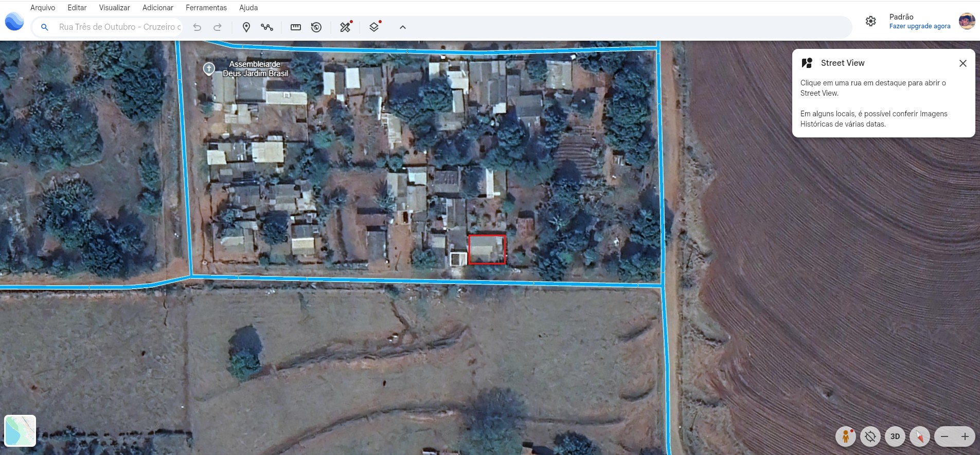980x455 pixels.
Task: Select the draw path or polygon tool
Action: [x=267, y=27]
